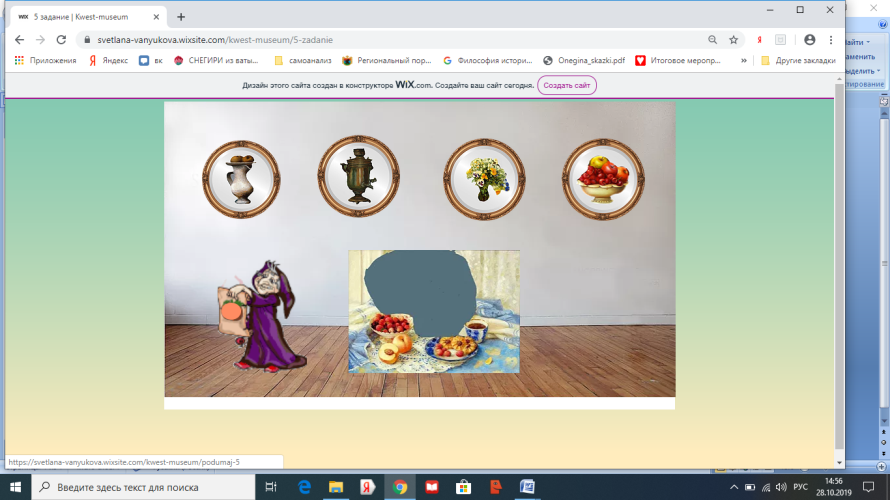Image resolution: width=890 pixels, height=500 pixels.
Task: Open Yandex Browser from the taskbar
Action: [x=368, y=487]
